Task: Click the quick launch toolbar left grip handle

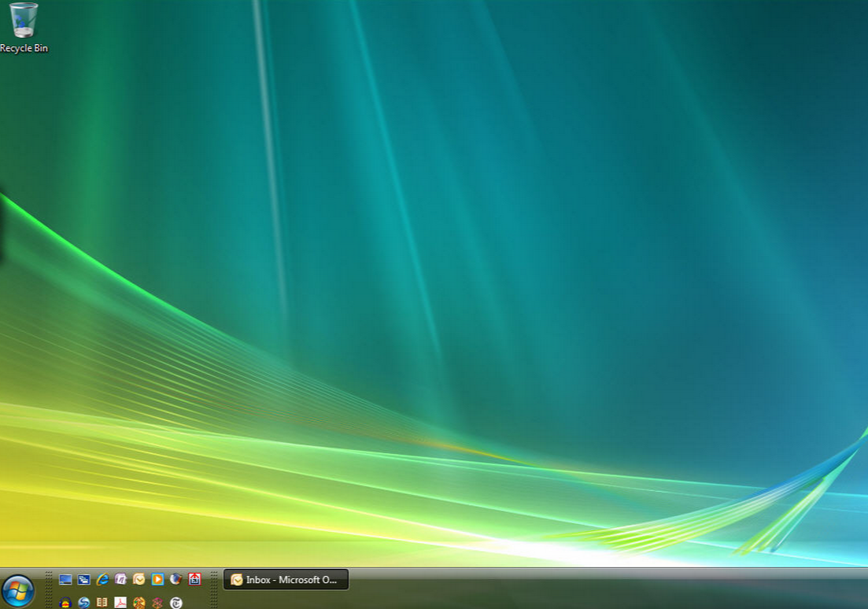Action: pyautogui.click(x=49, y=590)
